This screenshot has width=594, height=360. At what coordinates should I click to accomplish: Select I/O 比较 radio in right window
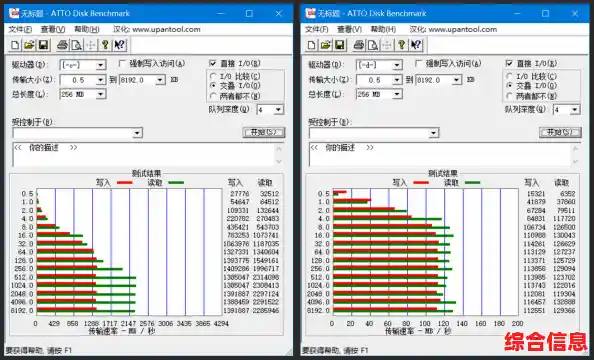[x=510, y=77]
